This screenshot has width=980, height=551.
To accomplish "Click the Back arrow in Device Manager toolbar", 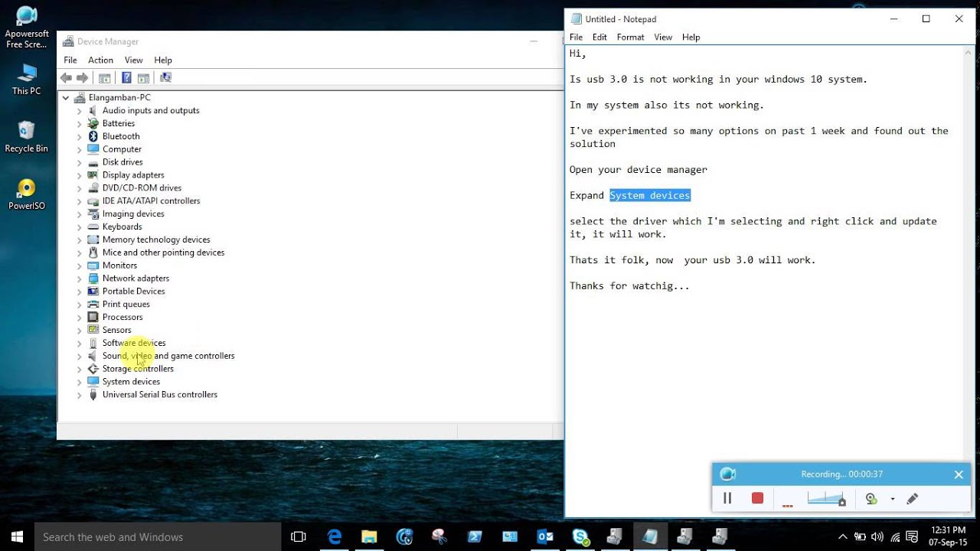I will (66, 77).
